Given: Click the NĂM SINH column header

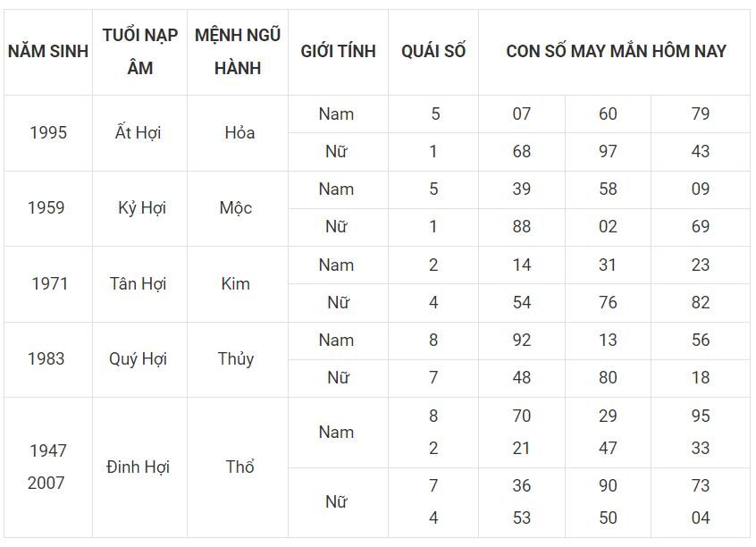Looking at the screenshot, I should 48,52.
